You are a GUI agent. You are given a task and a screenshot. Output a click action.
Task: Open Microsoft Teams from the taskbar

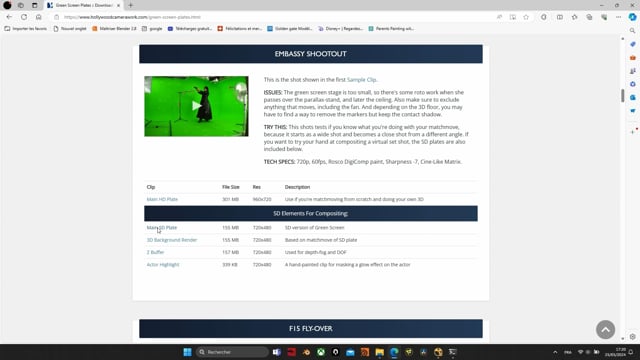[277, 352]
